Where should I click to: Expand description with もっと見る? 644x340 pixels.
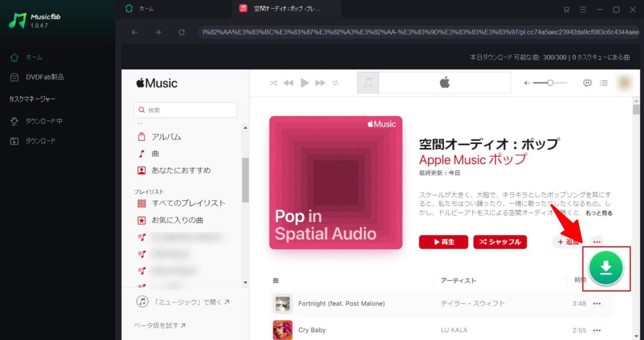(598, 213)
